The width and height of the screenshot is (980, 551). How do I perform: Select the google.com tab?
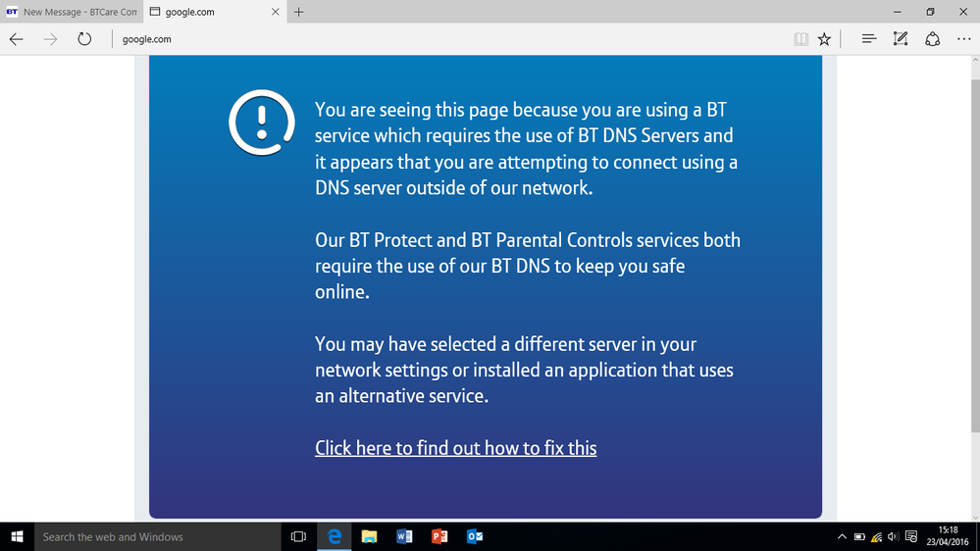[x=215, y=12]
